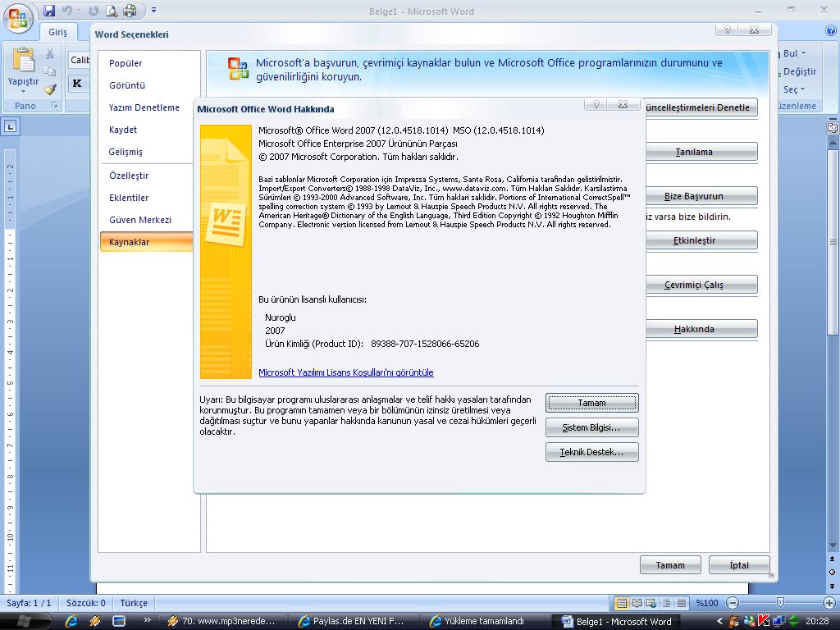The height and width of the screenshot is (630, 840).
Task: Open Print Preview from Quick Access Toolbar
Action: 112,11
